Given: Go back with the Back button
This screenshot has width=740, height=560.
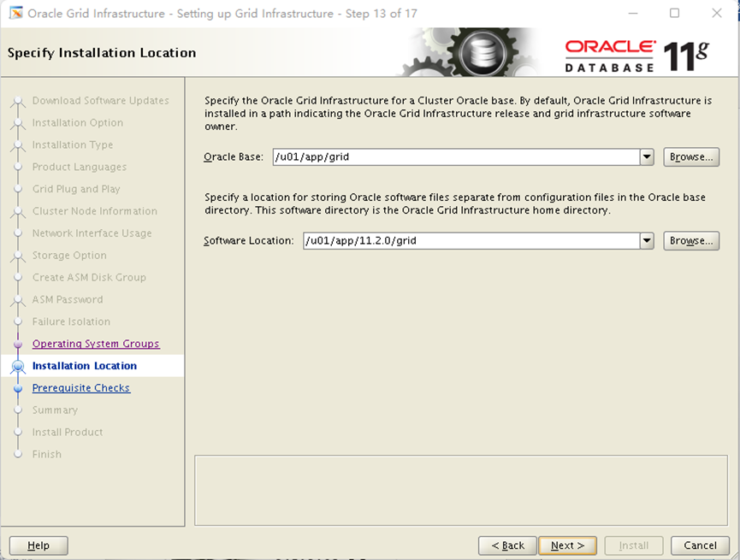Looking at the screenshot, I should pyautogui.click(x=507, y=545).
